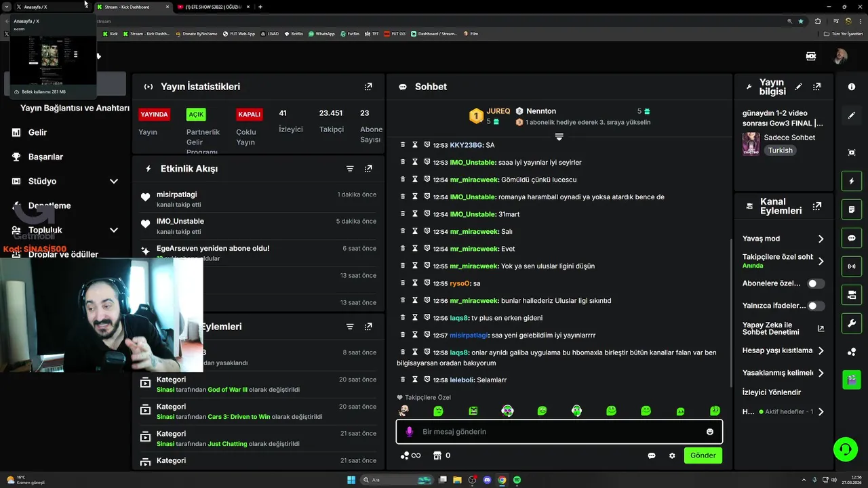
Task: Open FUT Web App bookmark
Action: 239,33
